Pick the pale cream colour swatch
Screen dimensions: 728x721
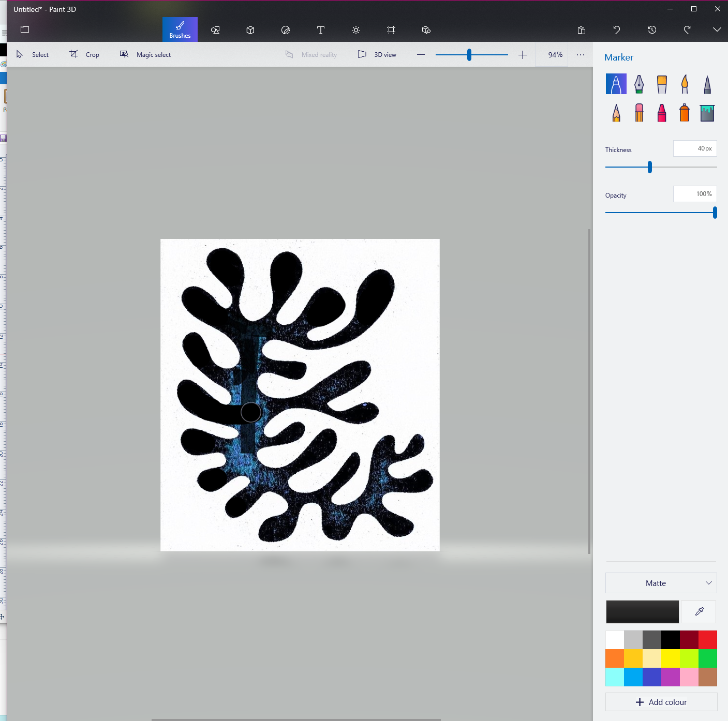(652, 658)
